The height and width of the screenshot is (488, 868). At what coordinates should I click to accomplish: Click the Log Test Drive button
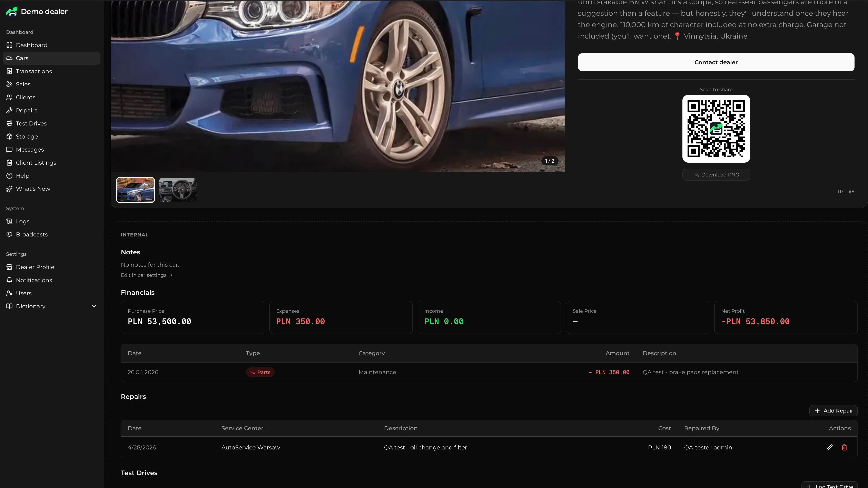(829, 485)
